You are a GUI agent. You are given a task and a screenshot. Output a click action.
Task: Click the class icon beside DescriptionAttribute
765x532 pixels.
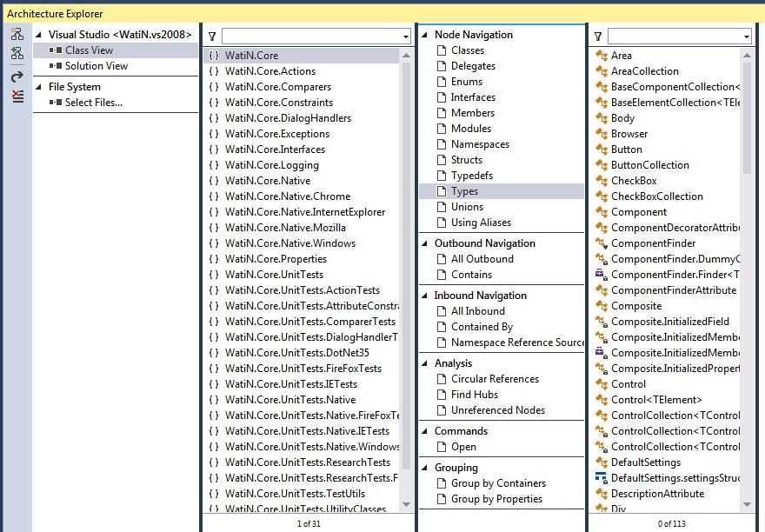coord(602,494)
